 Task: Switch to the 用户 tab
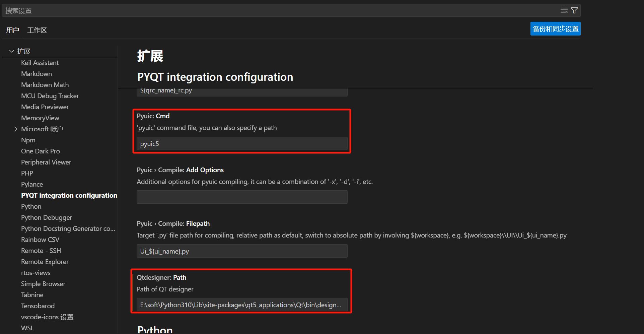(12, 30)
